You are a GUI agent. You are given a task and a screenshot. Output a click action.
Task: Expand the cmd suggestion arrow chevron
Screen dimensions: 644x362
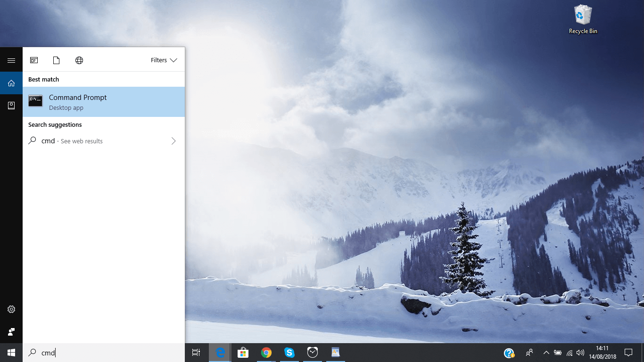(173, 141)
